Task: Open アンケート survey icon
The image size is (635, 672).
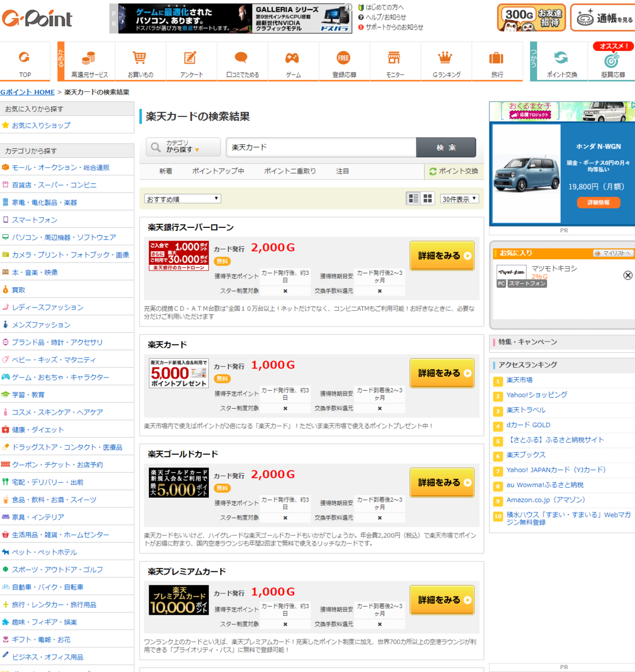Action: (x=190, y=57)
